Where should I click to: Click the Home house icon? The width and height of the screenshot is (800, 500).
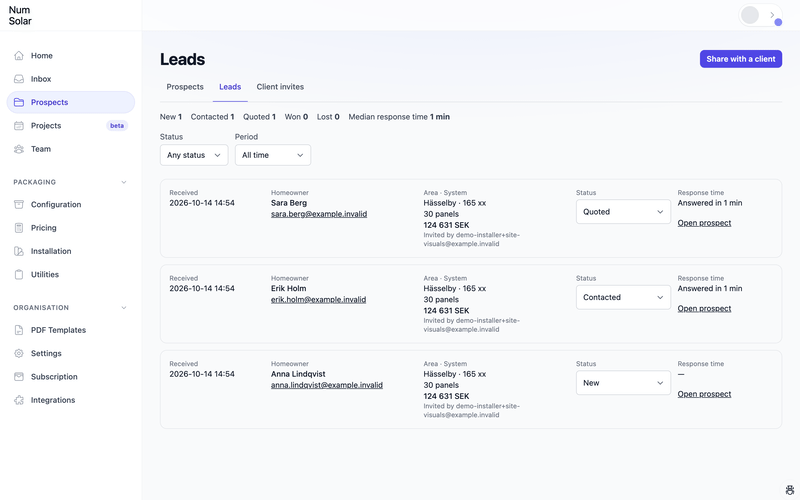pyautogui.click(x=19, y=56)
